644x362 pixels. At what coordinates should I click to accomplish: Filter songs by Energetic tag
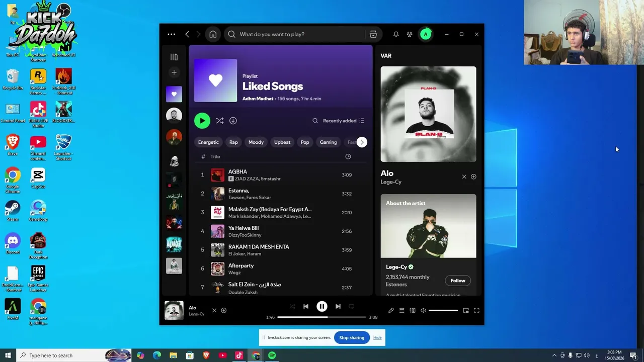(208, 142)
